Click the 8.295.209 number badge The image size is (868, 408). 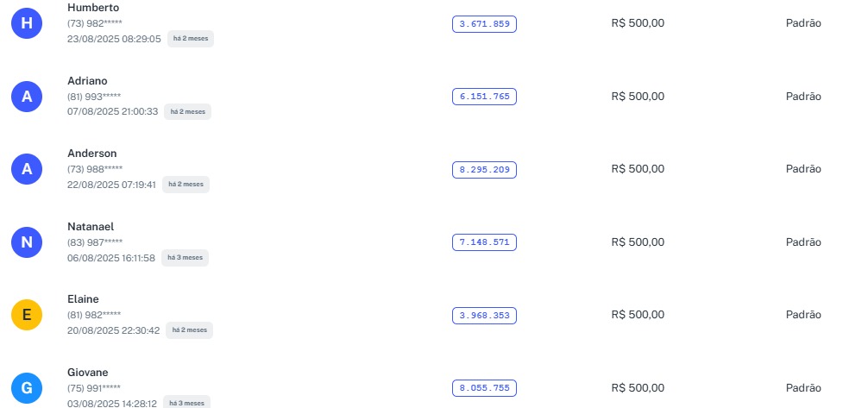point(484,170)
